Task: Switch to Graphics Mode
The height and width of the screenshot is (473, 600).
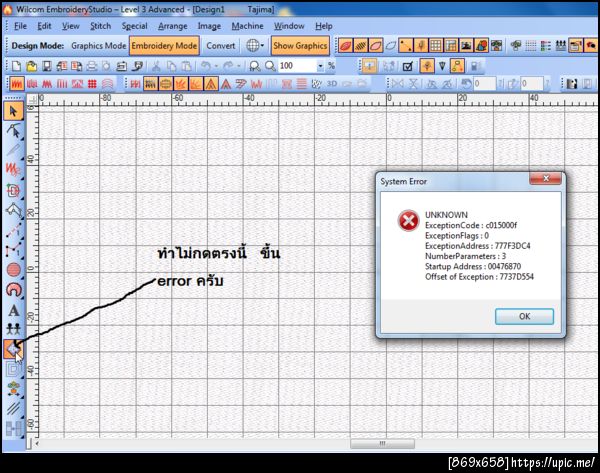Action: (x=98, y=46)
